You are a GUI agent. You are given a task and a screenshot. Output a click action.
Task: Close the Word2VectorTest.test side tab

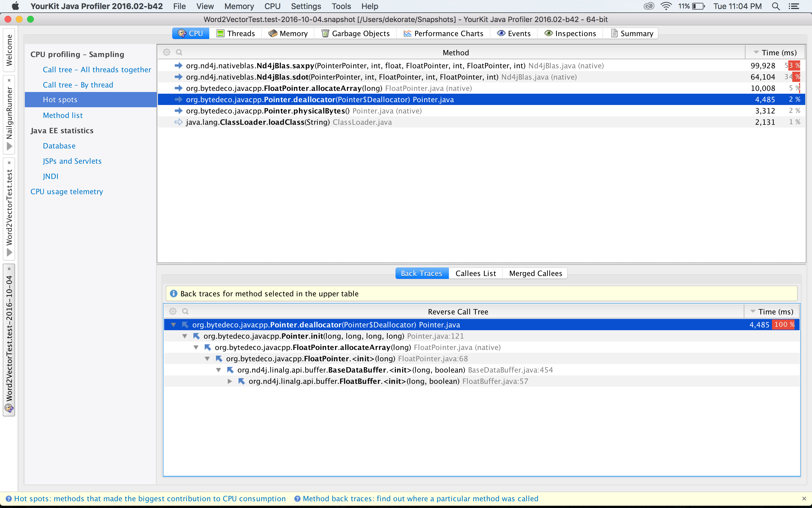point(9,163)
